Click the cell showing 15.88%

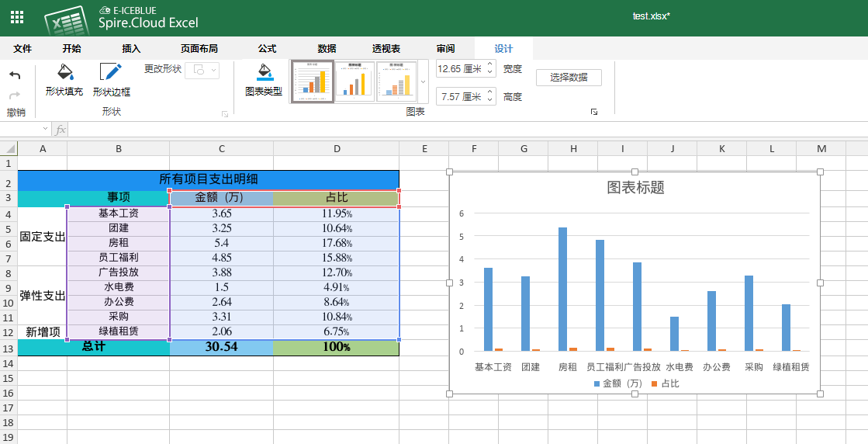tap(337, 258)
